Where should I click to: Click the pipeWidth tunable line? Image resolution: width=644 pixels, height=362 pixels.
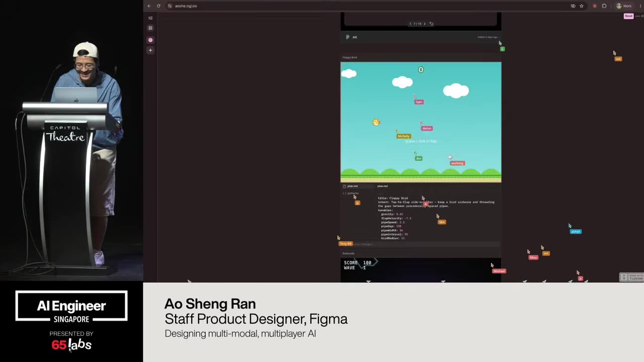pos(392,230)
